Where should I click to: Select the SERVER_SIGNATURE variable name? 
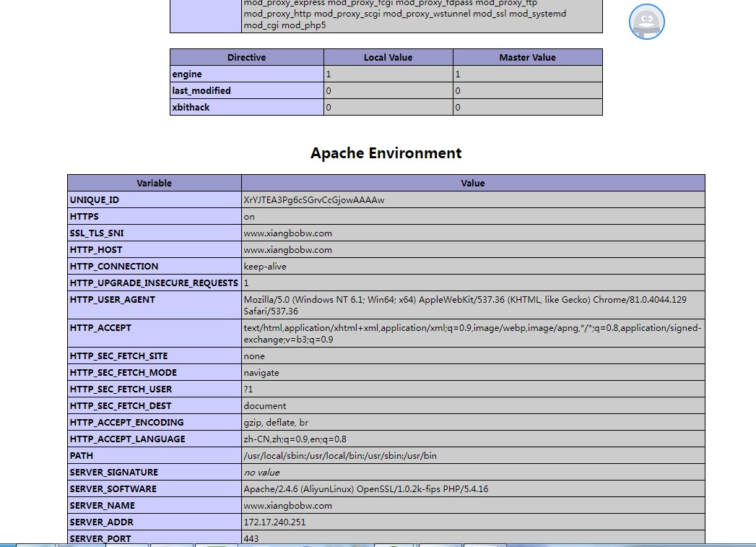pyautogui.click(x=114, y=473)
